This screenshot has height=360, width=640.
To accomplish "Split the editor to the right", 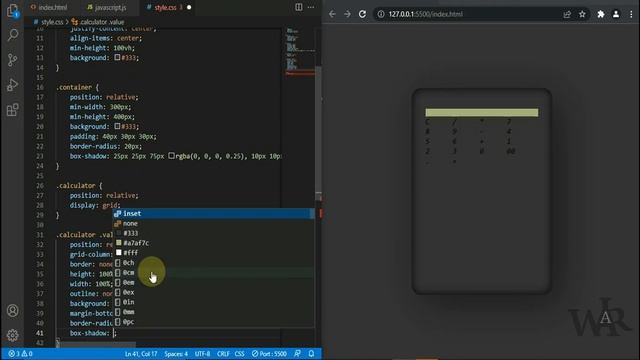I will (299, 7).
